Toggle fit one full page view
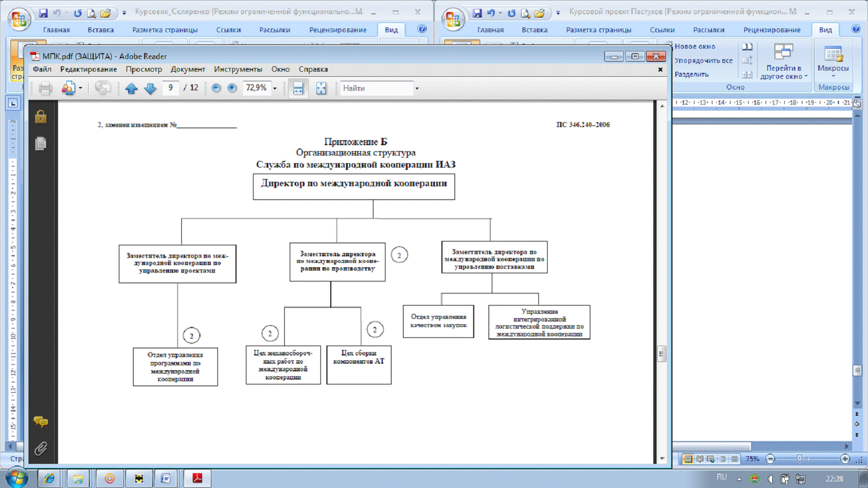Image resolution: width=868 pixels, height=488 pixels. (x=321, y=88)
